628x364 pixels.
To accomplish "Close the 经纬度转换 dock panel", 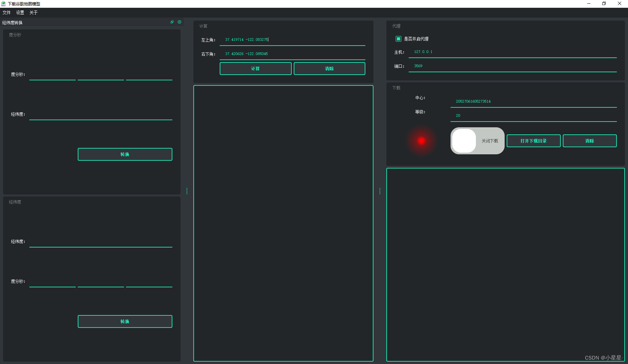I will [x=179, y=22].
